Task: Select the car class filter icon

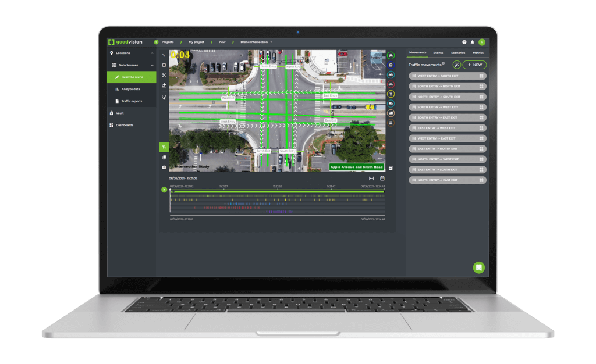Action: 391,56
